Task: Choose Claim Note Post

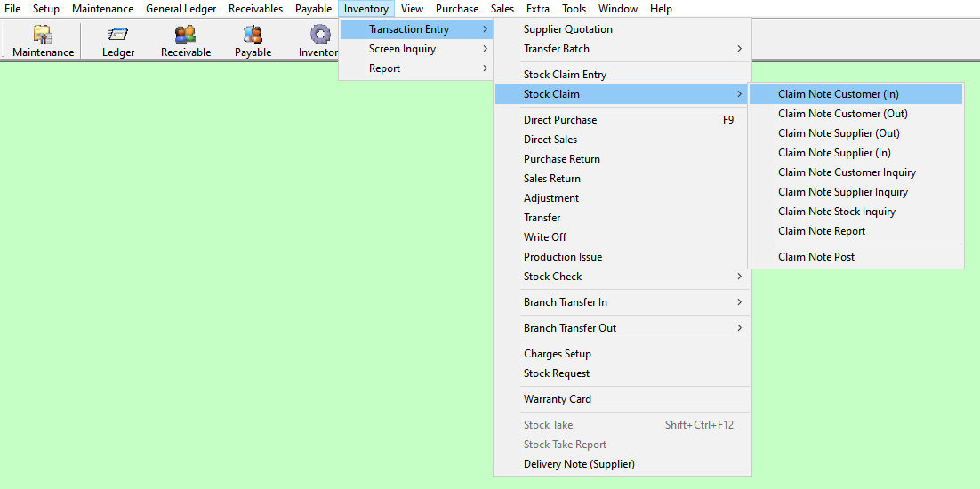Action: 855,257
